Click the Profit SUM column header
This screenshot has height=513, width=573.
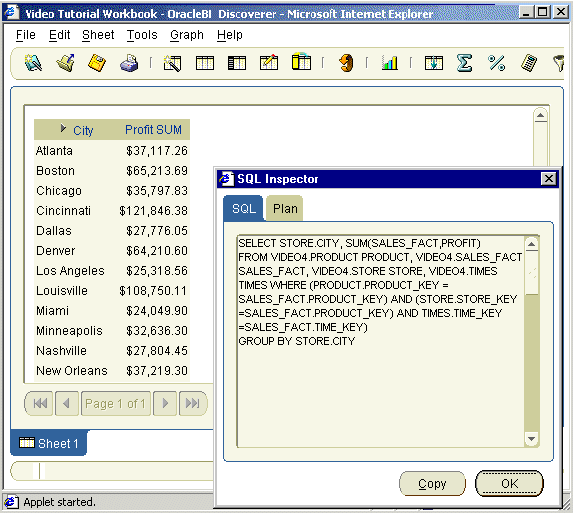coord(153,130)
